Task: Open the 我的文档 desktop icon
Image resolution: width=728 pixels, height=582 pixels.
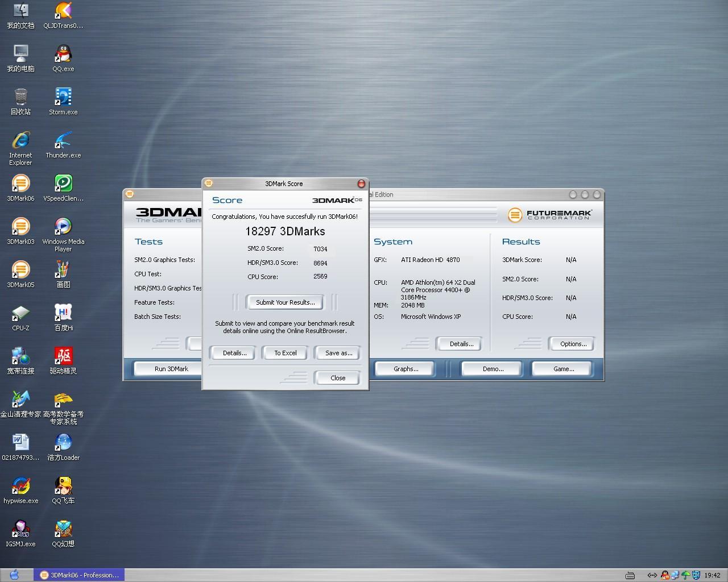Action: click(x=20, y=15)
